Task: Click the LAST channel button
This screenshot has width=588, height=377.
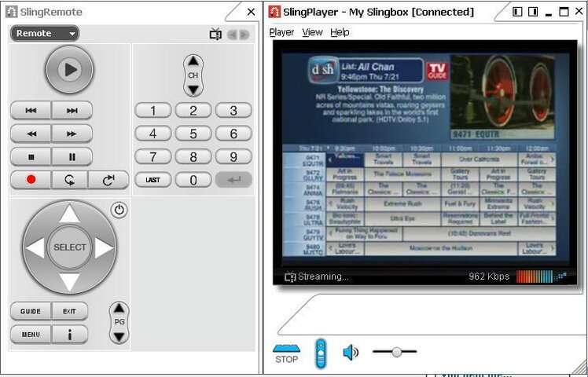Action: tap(153, 180)
